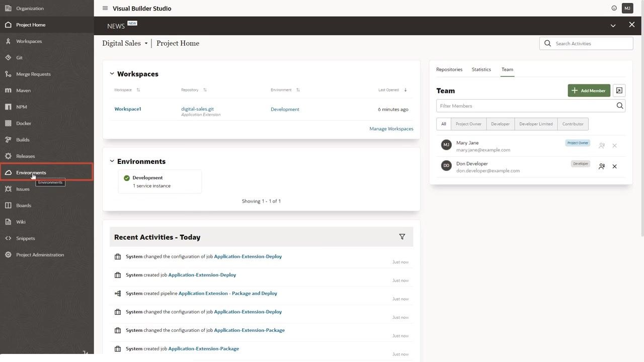Open Application-Extension-Package job link in created job entry
The image size is (644, 362).
click(x=203, y=349)
